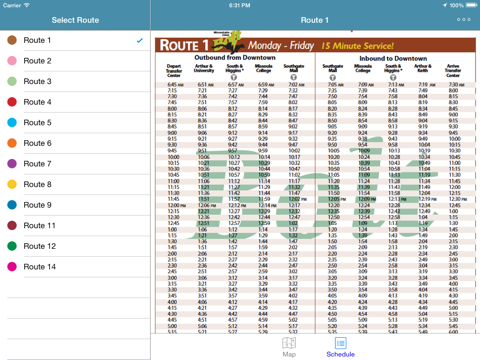
Task: Tap the location arrow status icon
Action: [445, 5]
